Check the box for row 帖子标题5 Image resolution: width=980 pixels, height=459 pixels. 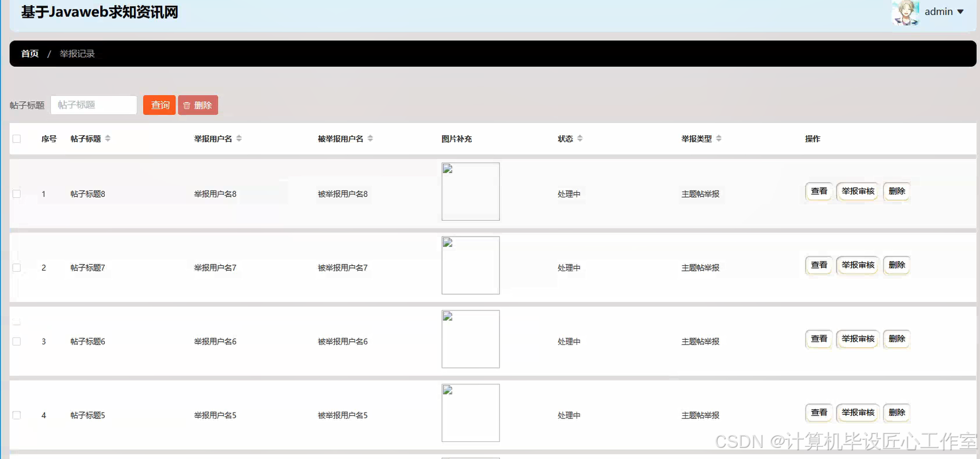click(x=16, y=415)
